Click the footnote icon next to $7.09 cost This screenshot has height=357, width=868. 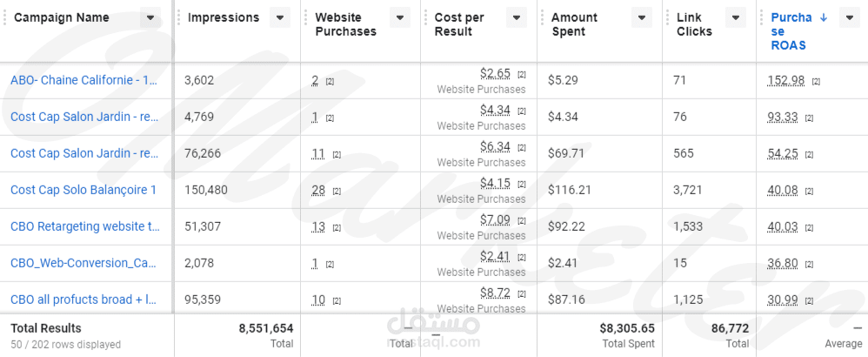[522, 220]
